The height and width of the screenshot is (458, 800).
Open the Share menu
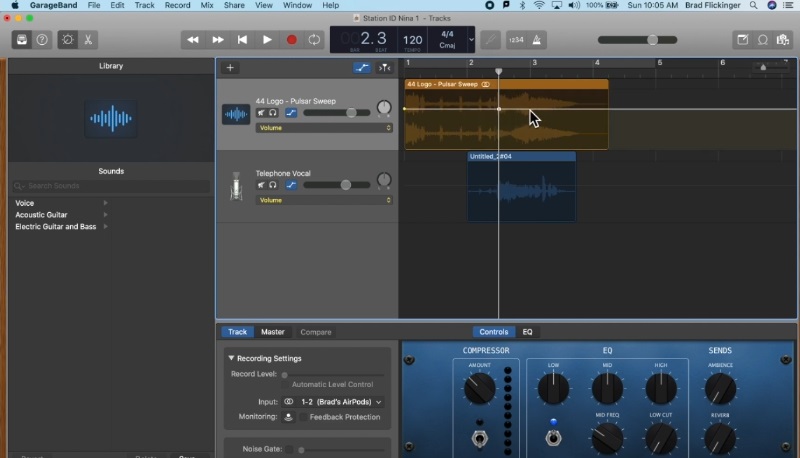click(234, 5)
